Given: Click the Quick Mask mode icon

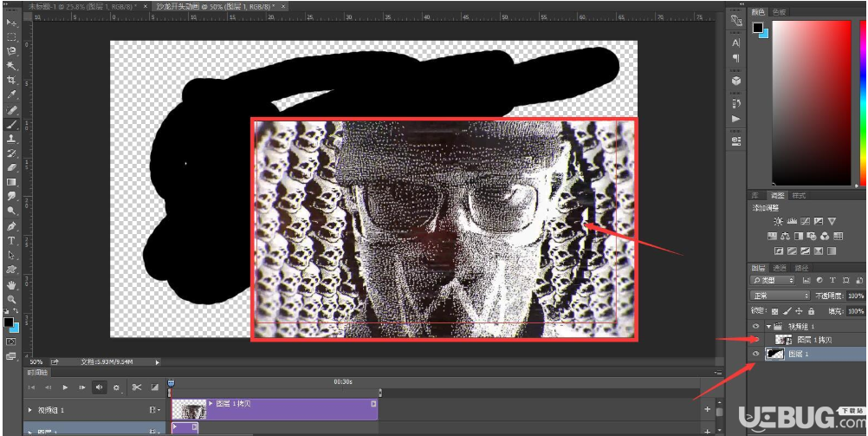Looking at the screenshot, I should 11,342.
